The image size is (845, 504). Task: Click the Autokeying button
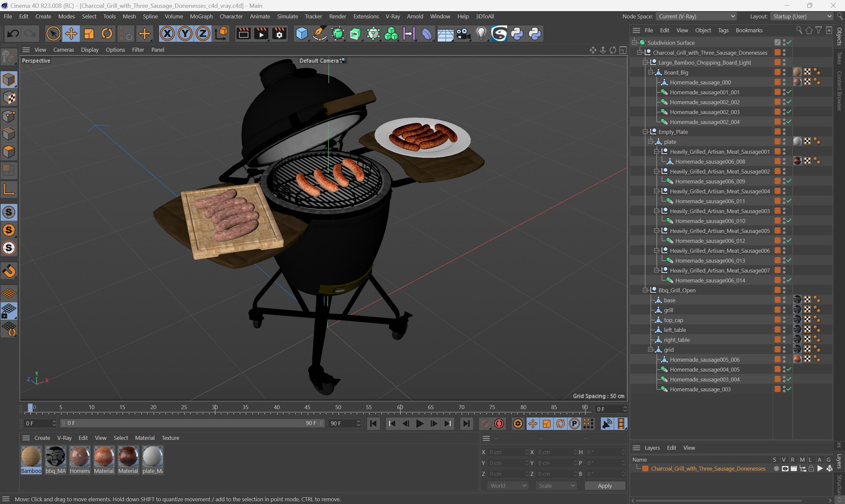point(499,423)
